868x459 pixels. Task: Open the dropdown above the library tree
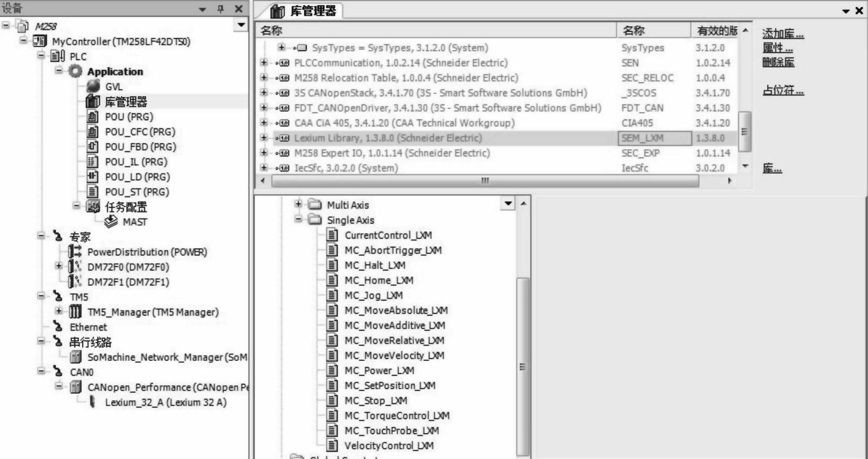coord(508,204)
